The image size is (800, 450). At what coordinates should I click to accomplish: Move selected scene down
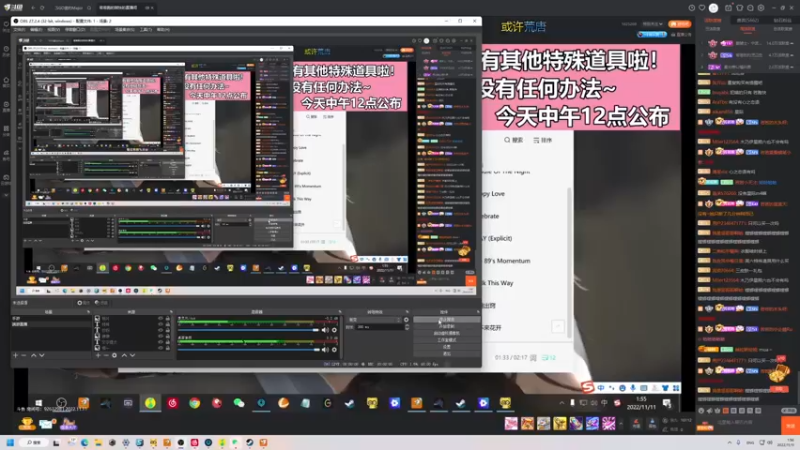tap(42, 355)
